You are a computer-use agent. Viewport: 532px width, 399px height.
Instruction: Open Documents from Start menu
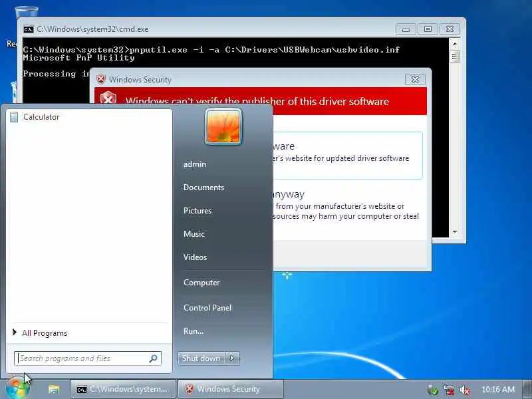coord(203,188)
